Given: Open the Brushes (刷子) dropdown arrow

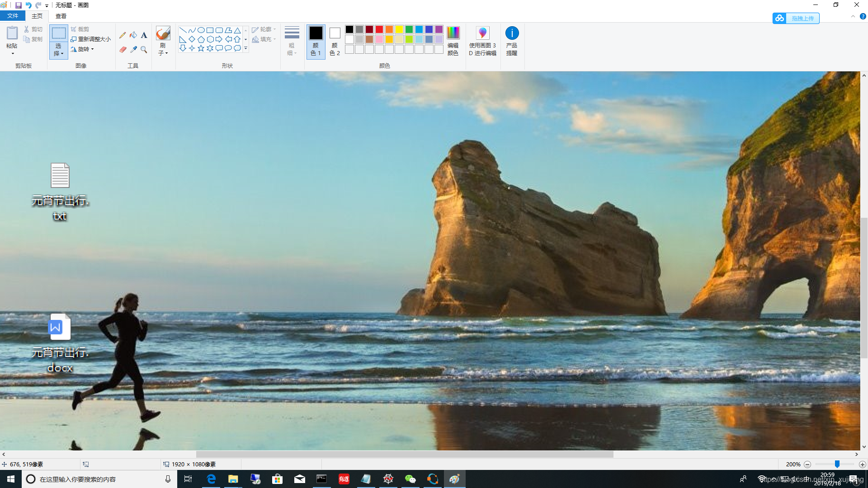Looking at the screenshot, I should point(166,53).
